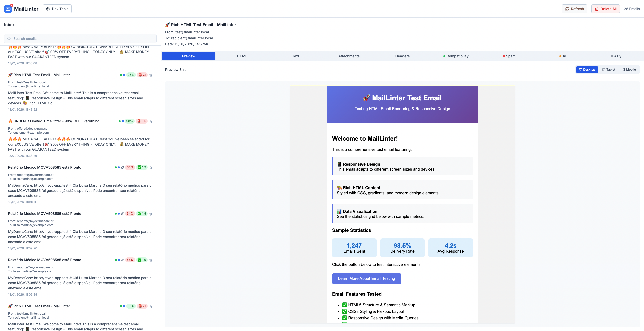Click the search magnifier icon
Viewport: 644px width, 331px height.
(9, 39)
